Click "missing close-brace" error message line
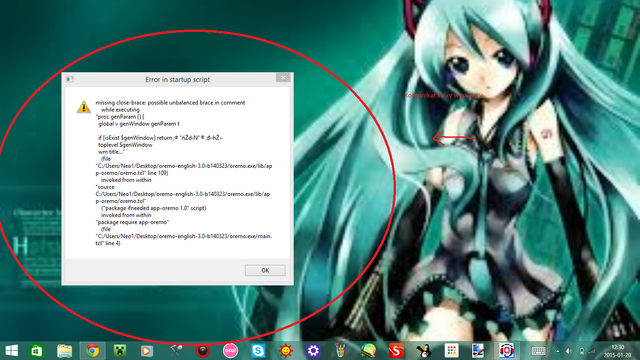This screenshot has width=640, height=360. click(170, 102)
